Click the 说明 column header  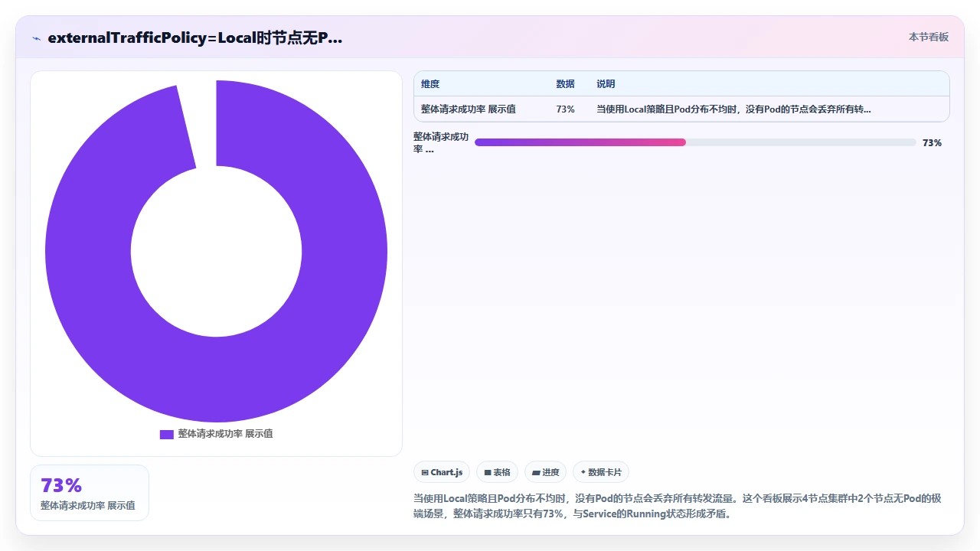click(x=606, y=84)
